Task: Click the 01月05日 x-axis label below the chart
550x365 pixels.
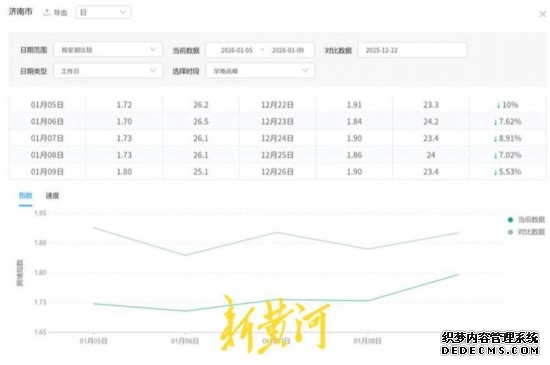Action: [94, 341]
